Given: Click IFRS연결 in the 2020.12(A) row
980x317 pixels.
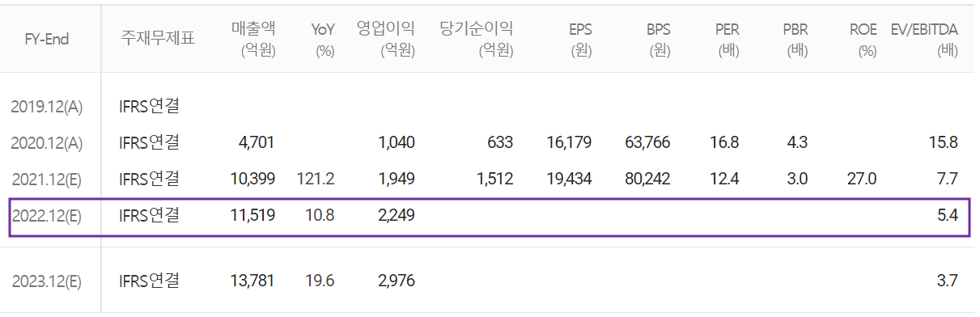Looking at the screenshot, I should 149,142.
